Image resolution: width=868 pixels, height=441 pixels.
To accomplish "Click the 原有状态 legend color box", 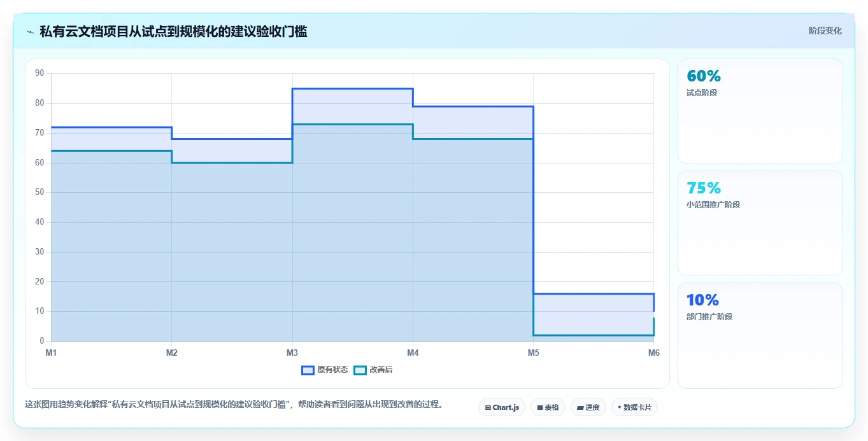I will pos(308,370).
